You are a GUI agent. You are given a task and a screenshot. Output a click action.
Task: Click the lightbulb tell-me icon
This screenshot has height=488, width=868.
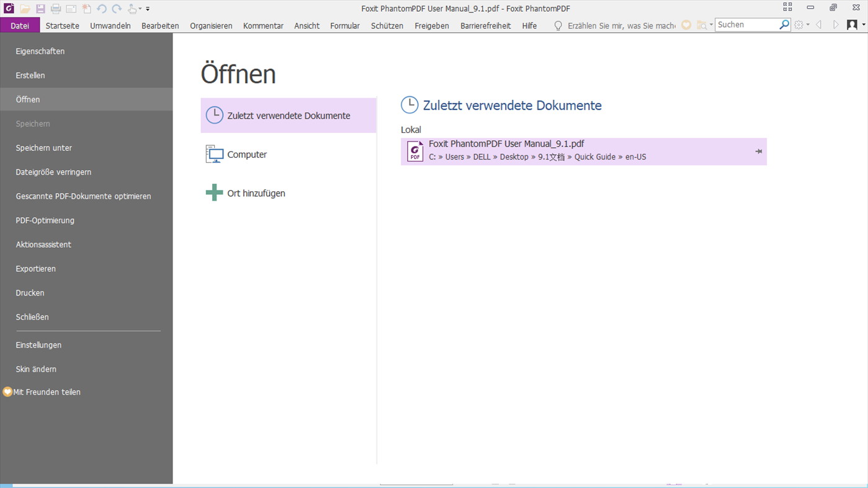coord(558,25)
